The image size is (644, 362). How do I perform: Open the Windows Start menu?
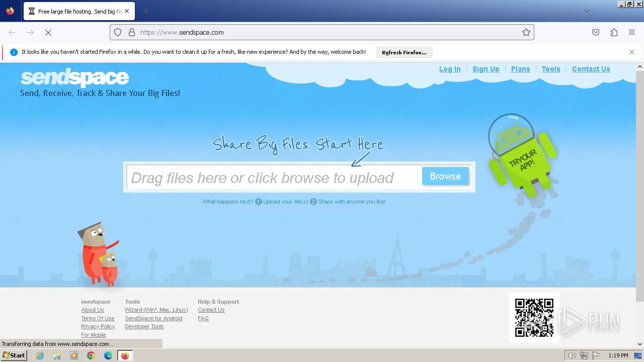(x=14, y=355)
